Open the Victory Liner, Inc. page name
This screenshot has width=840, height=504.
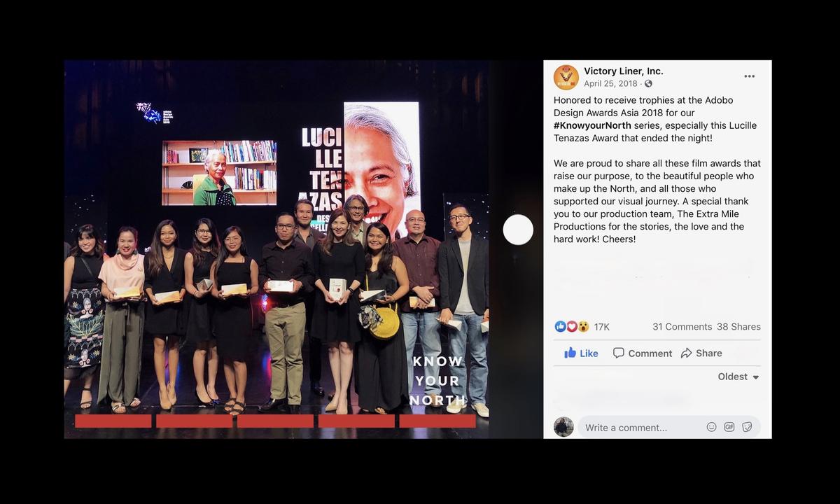(624, 71)
